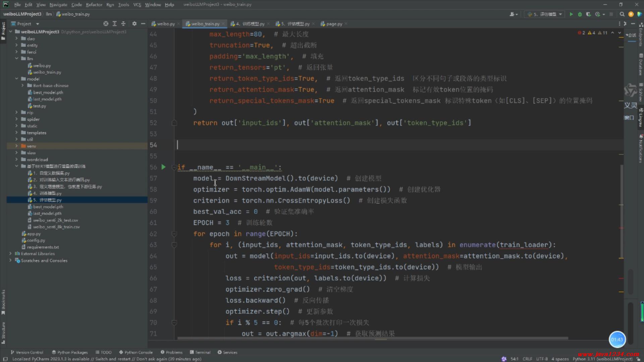Run with coverage from the toolbar
644x362 pixels.
[x=588, y=14]
